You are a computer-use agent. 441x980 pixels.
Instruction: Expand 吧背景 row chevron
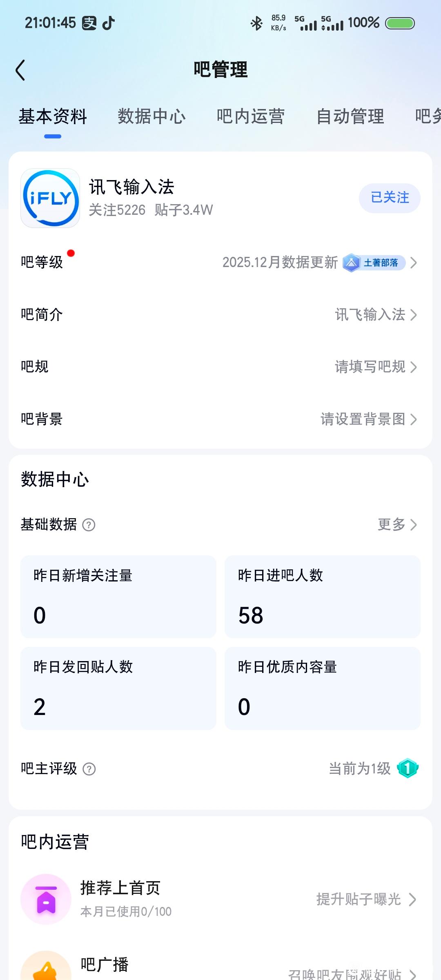pyautogui.click(x=413, y=419)
